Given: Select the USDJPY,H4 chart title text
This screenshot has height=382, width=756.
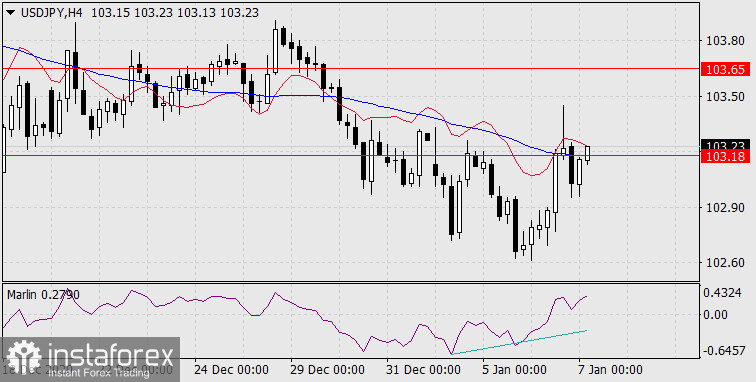Looking at the screenshot, I should 52,13.
